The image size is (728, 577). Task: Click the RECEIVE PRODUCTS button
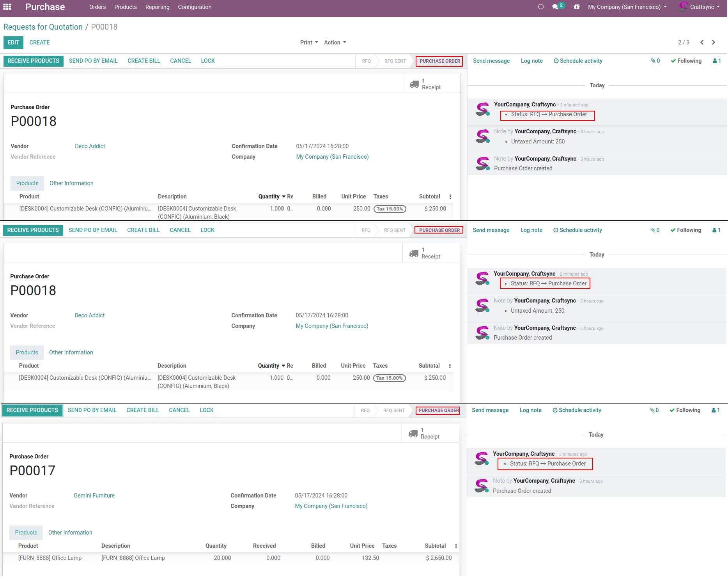click(34, 61)
